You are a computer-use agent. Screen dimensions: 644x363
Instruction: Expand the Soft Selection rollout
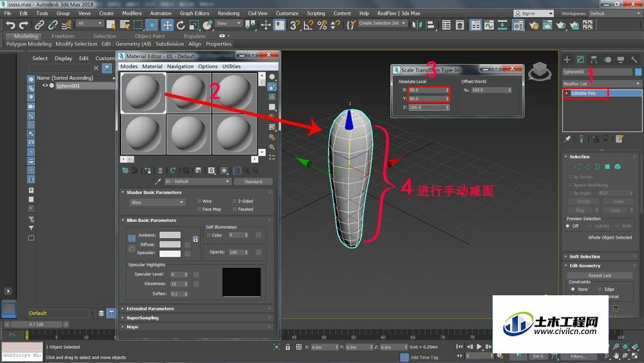tap(585, 257)
